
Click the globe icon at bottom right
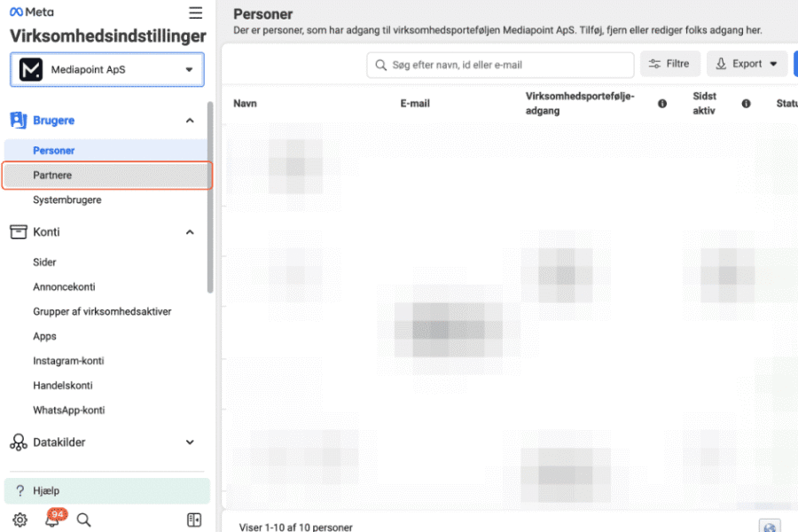click(770, 527)
